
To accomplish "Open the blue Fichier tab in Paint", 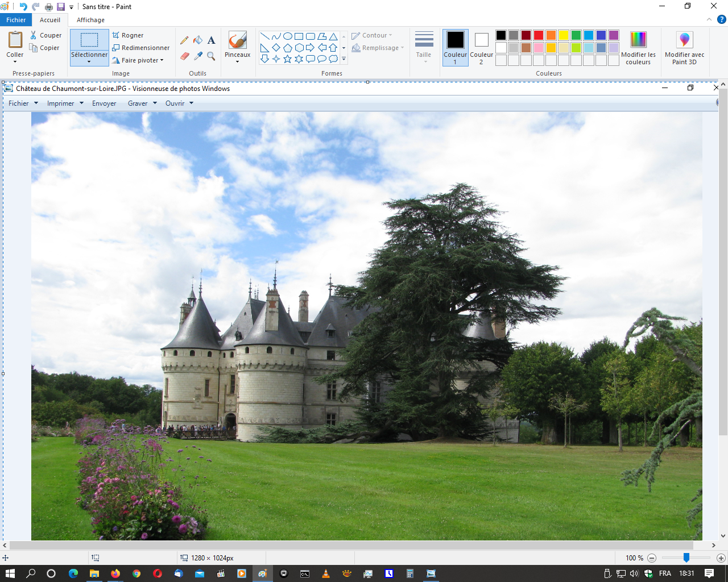I will 16,20.
